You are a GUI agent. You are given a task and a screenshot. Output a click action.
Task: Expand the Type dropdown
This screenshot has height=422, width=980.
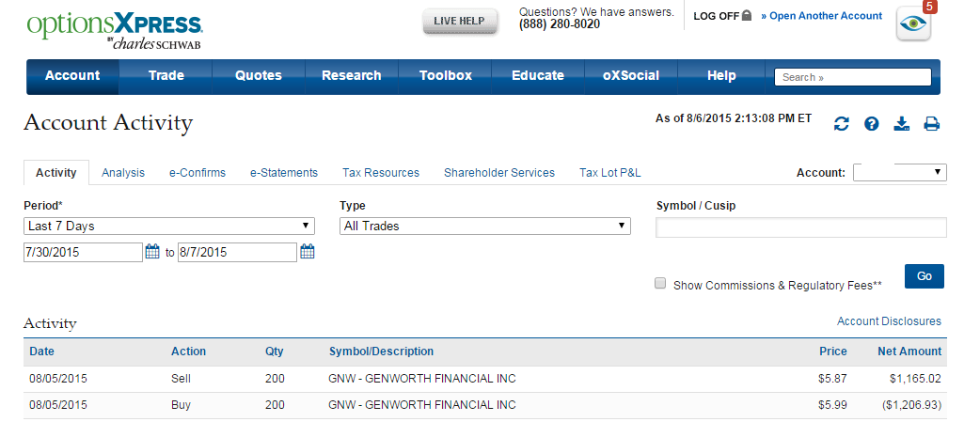[484, 226]
